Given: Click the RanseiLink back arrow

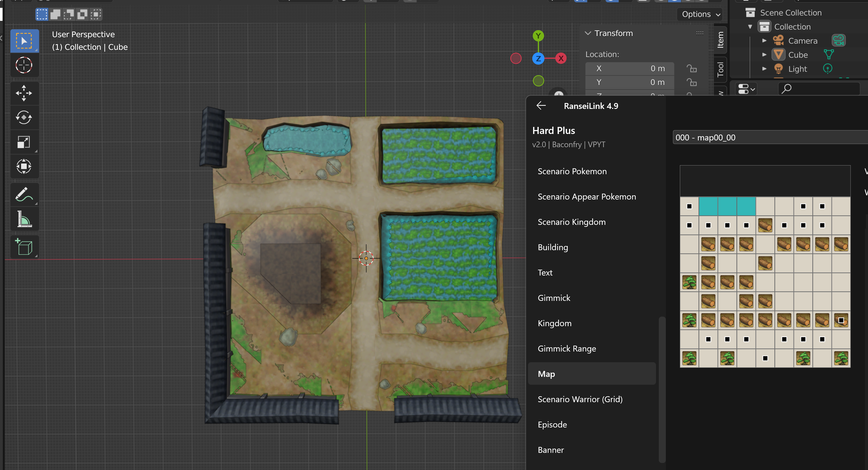Looking at the screenshot, I should pyautogui.click(x=541, y=106).
